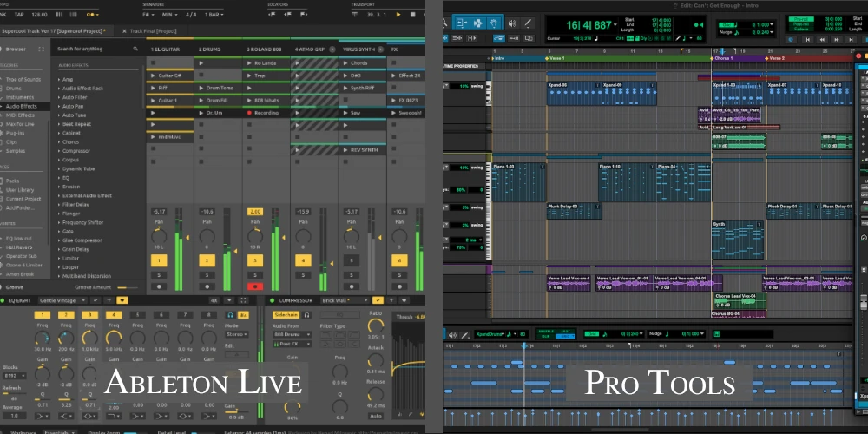Viewport: 868px width, 434px height.
Task: Toggle EQ Eight band 5 on
Action: [x=136, y=314]
